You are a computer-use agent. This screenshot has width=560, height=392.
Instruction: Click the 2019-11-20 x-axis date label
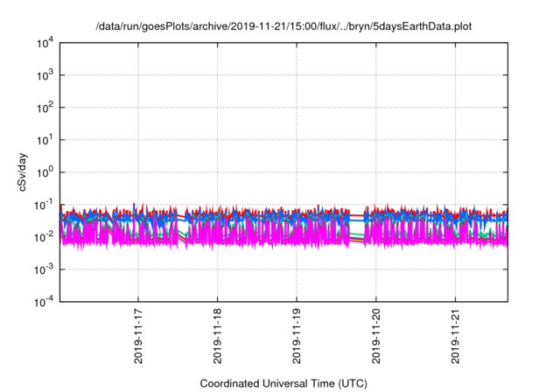point(375,336)
